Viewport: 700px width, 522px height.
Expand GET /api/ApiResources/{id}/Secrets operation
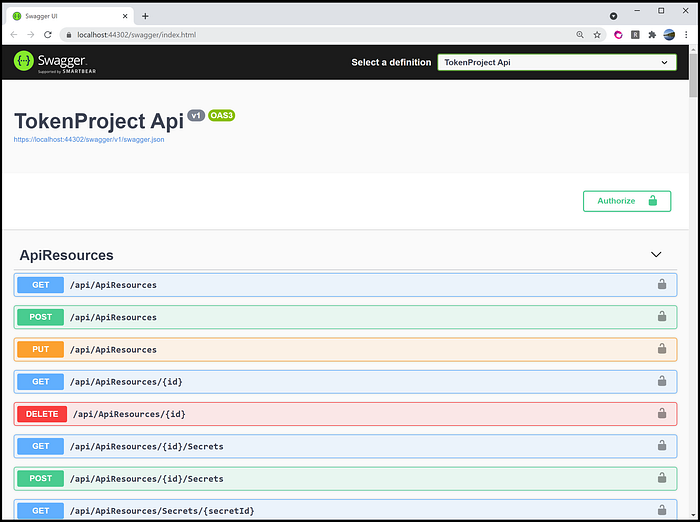coord(345,446)
